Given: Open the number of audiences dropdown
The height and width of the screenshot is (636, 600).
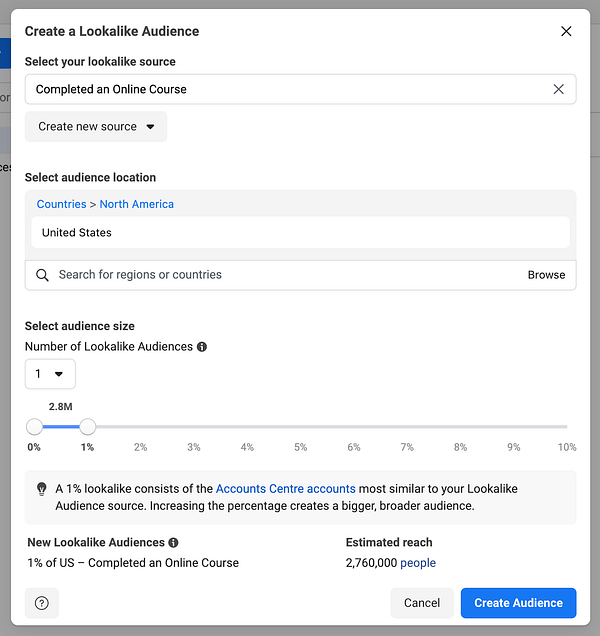Looking at the screenshot, I should click(49, 374).
